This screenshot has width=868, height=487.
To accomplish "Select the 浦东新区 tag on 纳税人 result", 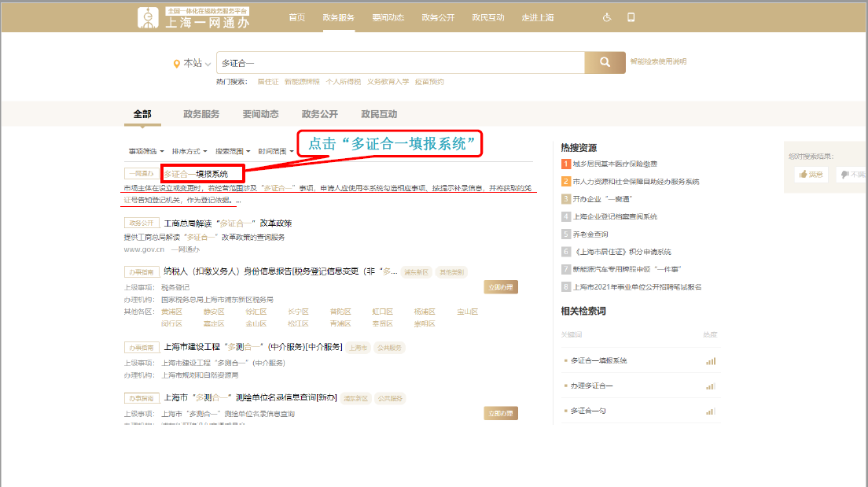I will tap(416, 272).
